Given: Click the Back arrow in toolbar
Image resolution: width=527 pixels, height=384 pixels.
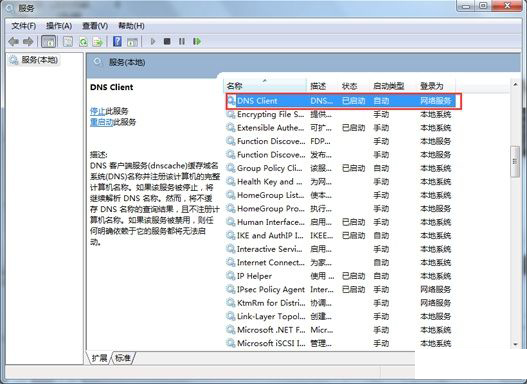Looking at the screenshot, I should point(13,42).
